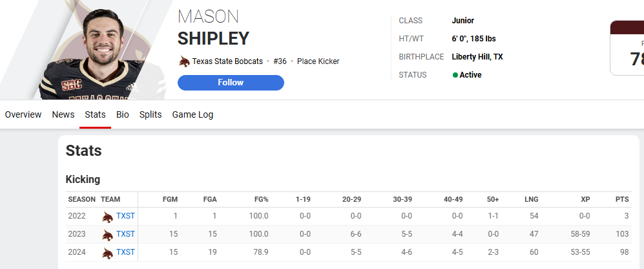
Task: Click the green Active status indicator
Action: coord(455,75)
